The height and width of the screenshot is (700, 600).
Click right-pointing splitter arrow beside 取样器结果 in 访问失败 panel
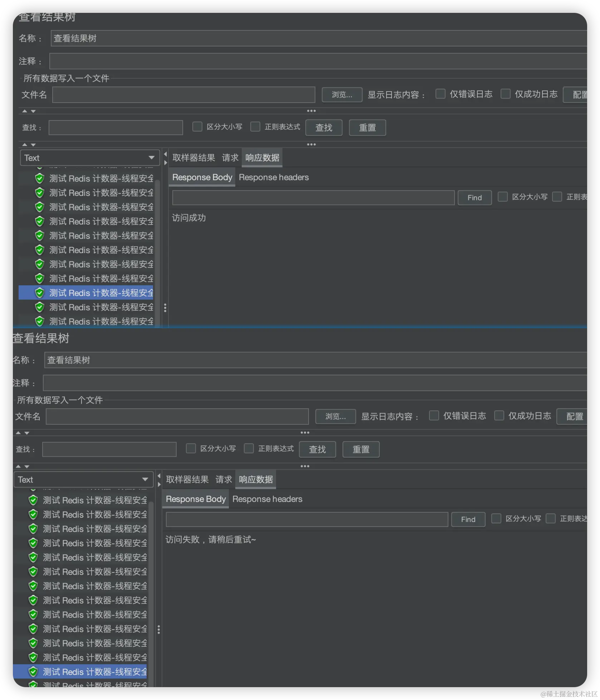[159, 484]
